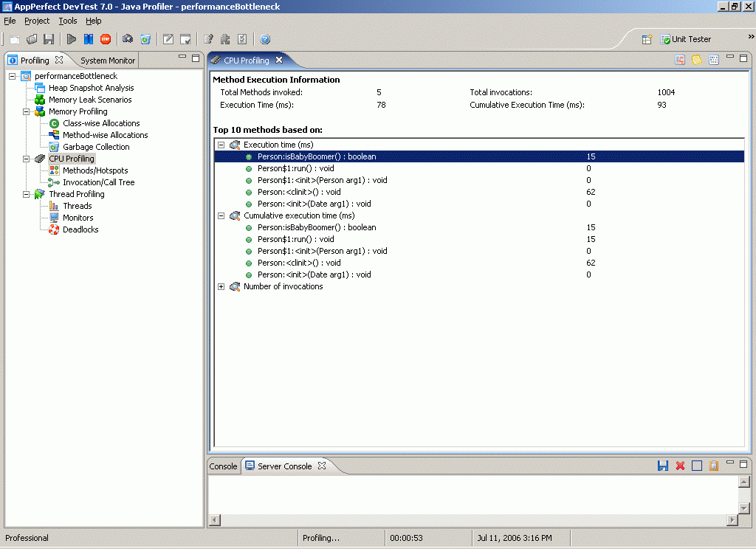Switch to the Unit Tester perspective
Screen dimensions: 756x549
686,40
